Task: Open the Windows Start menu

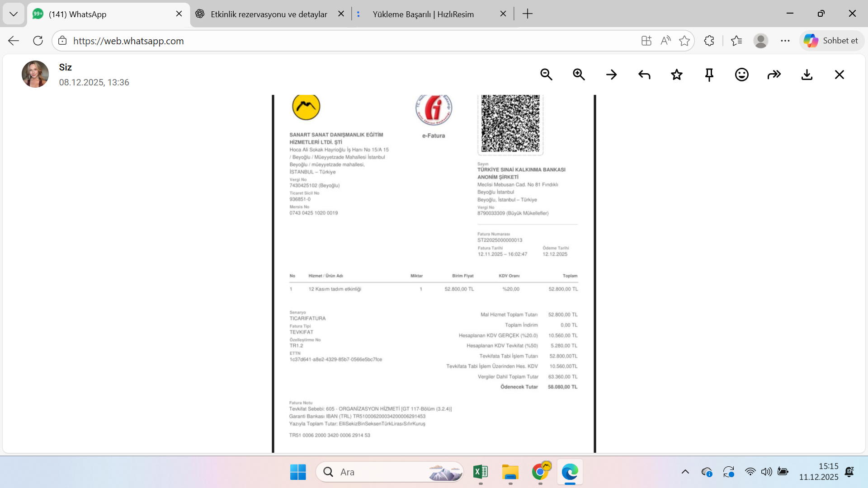Action: point(298,472)
